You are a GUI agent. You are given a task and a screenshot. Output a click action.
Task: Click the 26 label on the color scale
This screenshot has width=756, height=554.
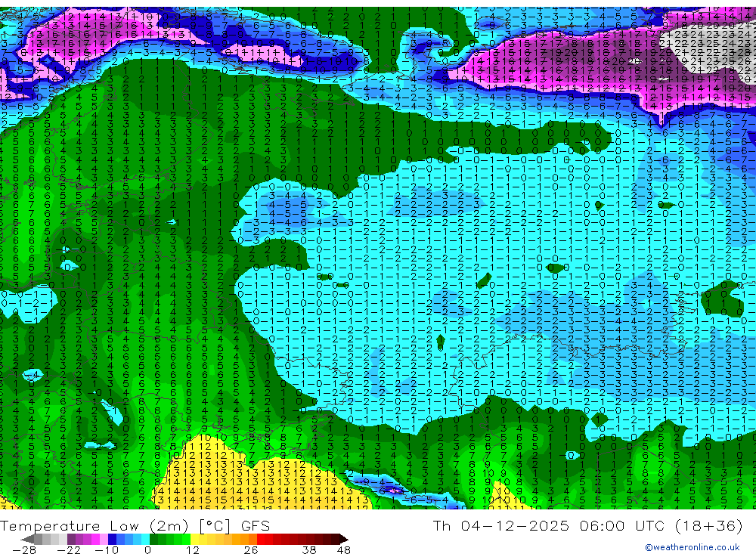(x=251, y=549)
